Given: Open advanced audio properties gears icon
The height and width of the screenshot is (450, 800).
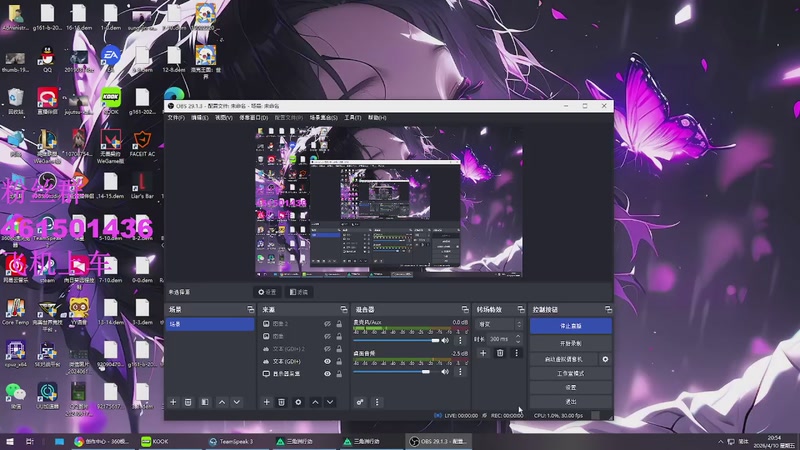Looking at the screenshot, I should 360,402.
